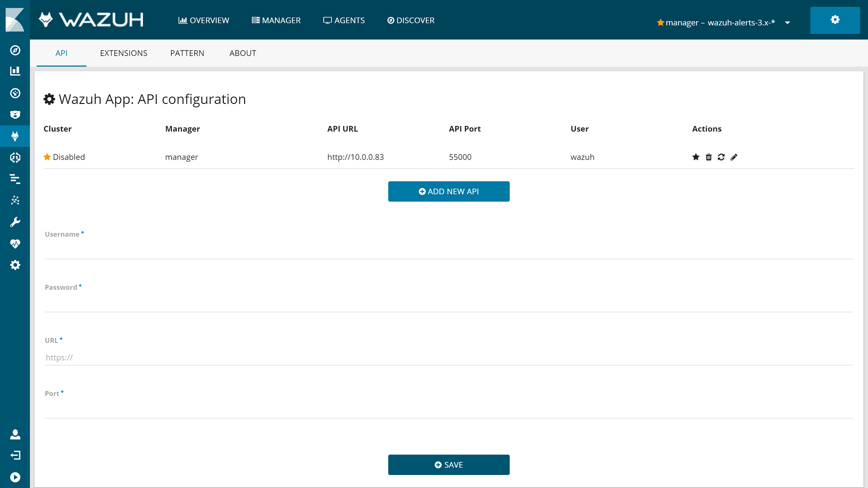868x488 pixels.
Task: Go to the Manager menu
Action: [276, 20]
